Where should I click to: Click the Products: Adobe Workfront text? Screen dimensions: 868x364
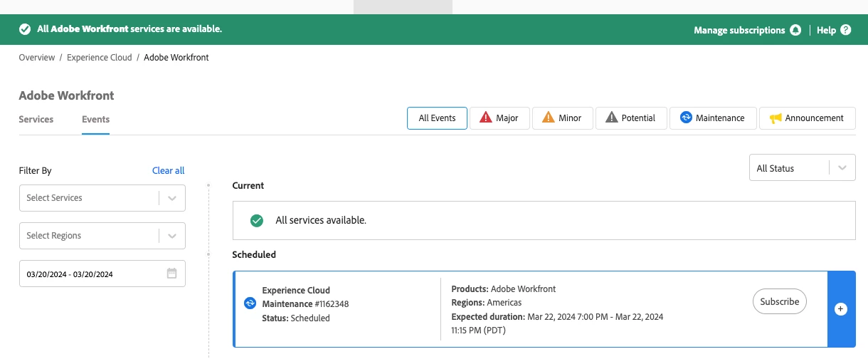[x=504, y=289]
